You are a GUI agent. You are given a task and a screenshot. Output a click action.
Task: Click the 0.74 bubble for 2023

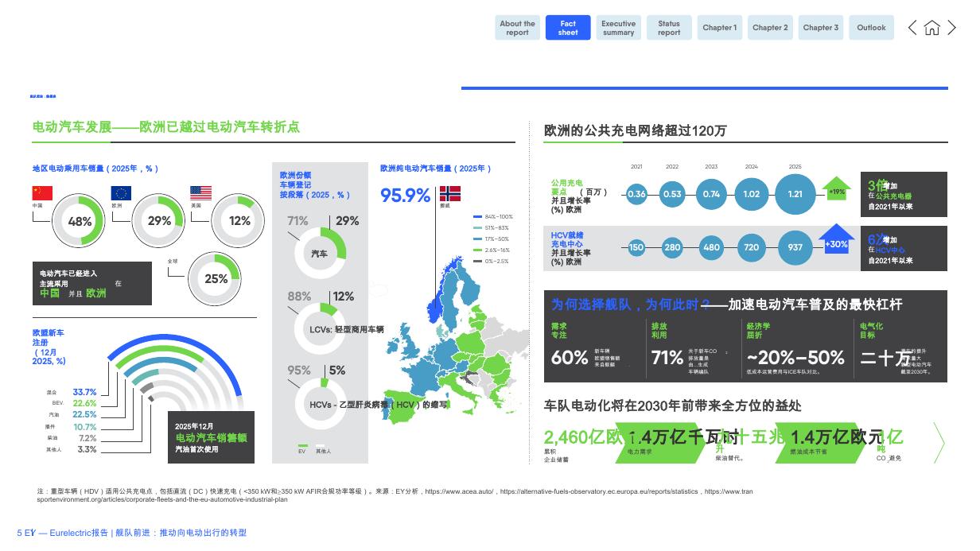click(711, 194)
